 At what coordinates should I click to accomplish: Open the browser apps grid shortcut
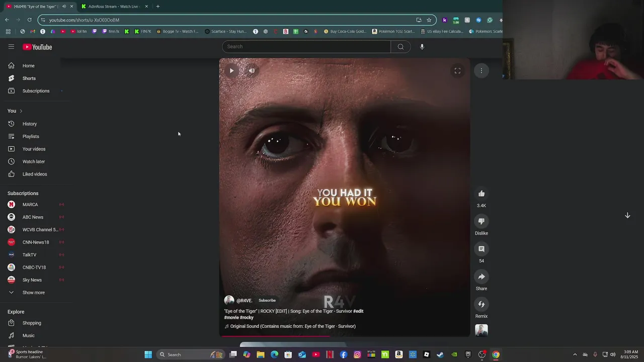[8, 31]
